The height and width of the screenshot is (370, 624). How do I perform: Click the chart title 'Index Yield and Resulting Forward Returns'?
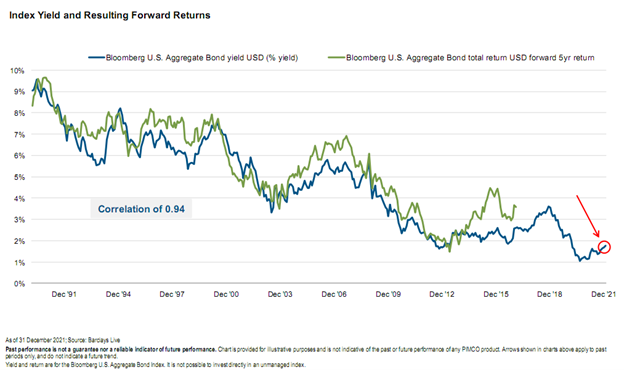click(x=109, y=16)
